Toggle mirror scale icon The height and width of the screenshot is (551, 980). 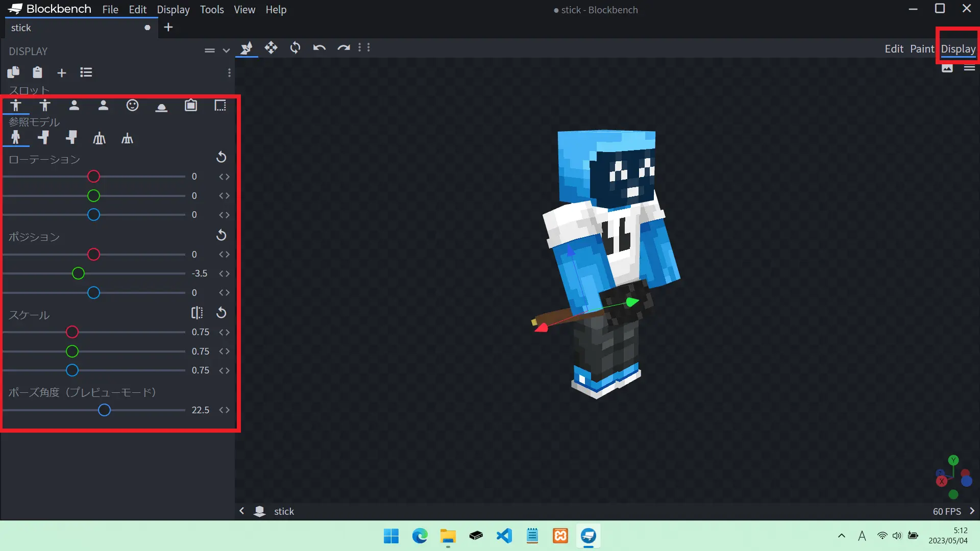197,313
